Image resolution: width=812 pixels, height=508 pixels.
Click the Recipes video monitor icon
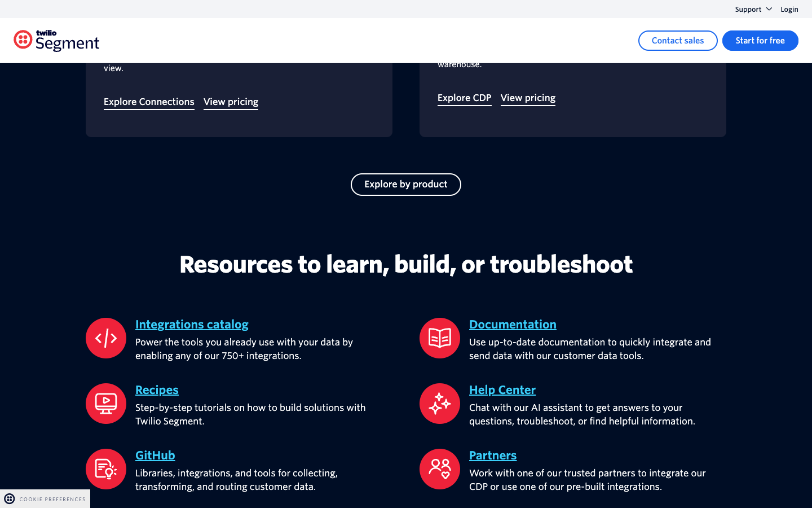tap(106, 404)
